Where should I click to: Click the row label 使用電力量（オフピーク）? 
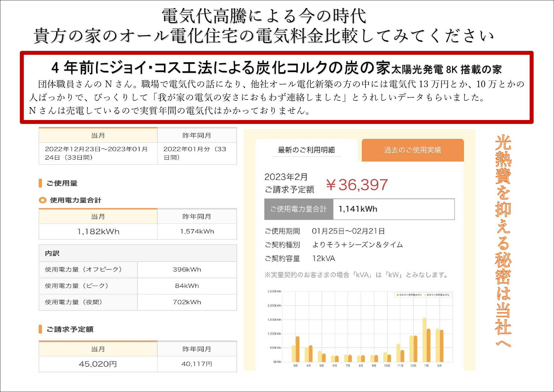(x=83, y=269)
